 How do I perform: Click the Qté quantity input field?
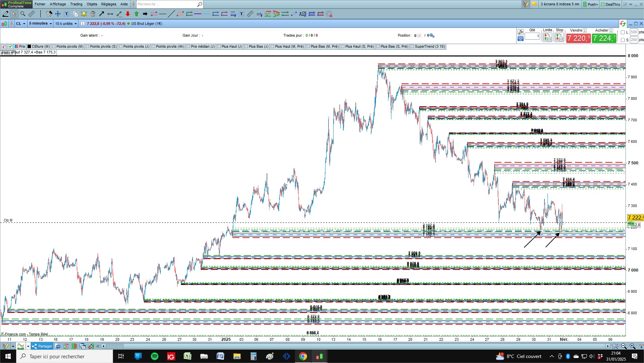tap(532, 36)
